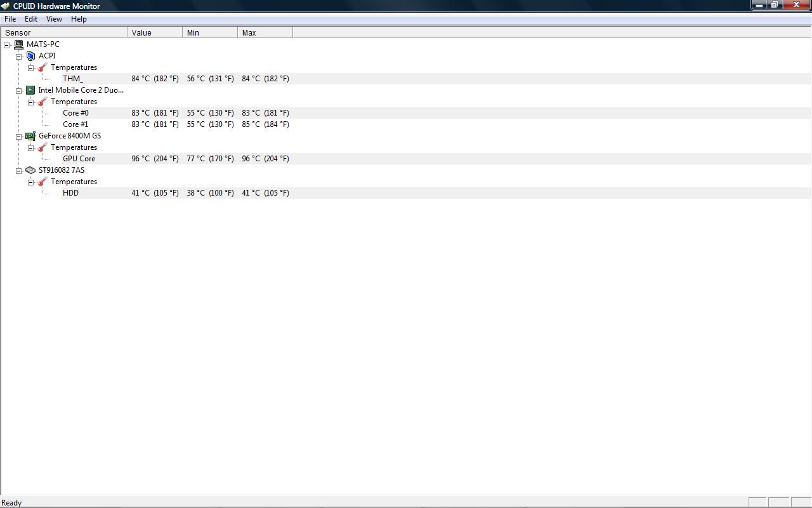Select the Core #1 sensor row
Screen dimensions: 812x508
tap(436, 124)
